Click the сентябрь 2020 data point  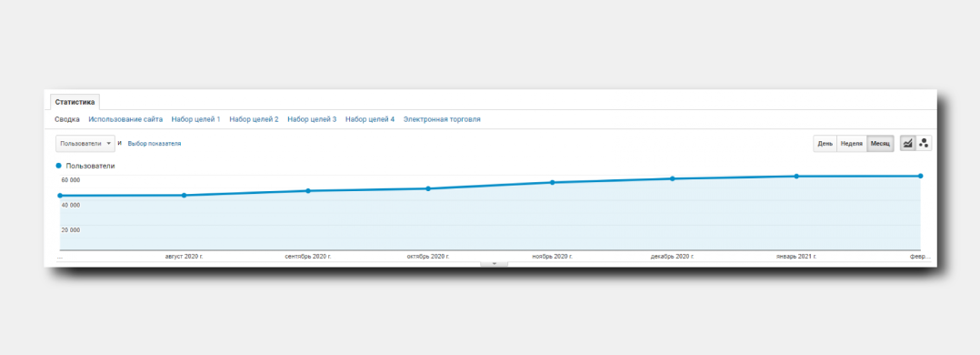tap(308, 191)
